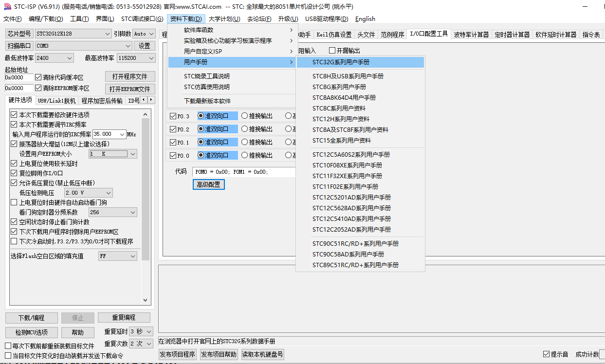605x364 pixels.
Task: Open STC32G系列用户手册 from the submenu
Action: (360, 62)
